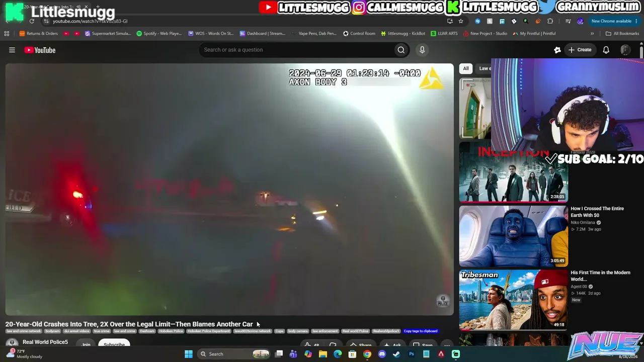
Task: Click the Create video button
Action: tap(580, 50)
